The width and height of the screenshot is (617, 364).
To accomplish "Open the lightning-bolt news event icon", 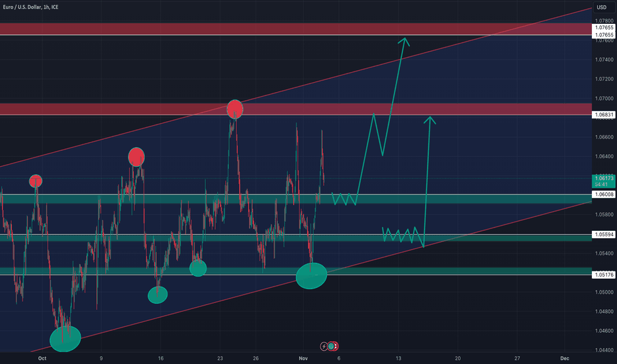I will pyautogui.click(x=324, y=346).
